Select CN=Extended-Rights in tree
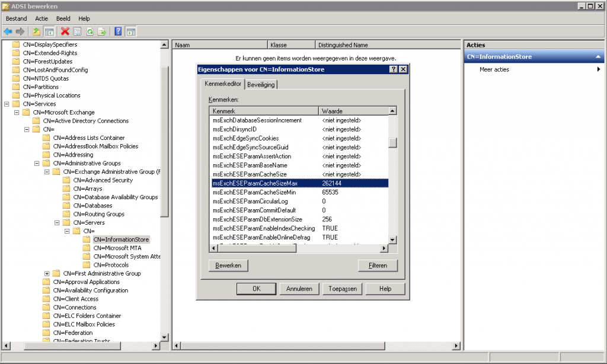 click(x=50, y=53)
